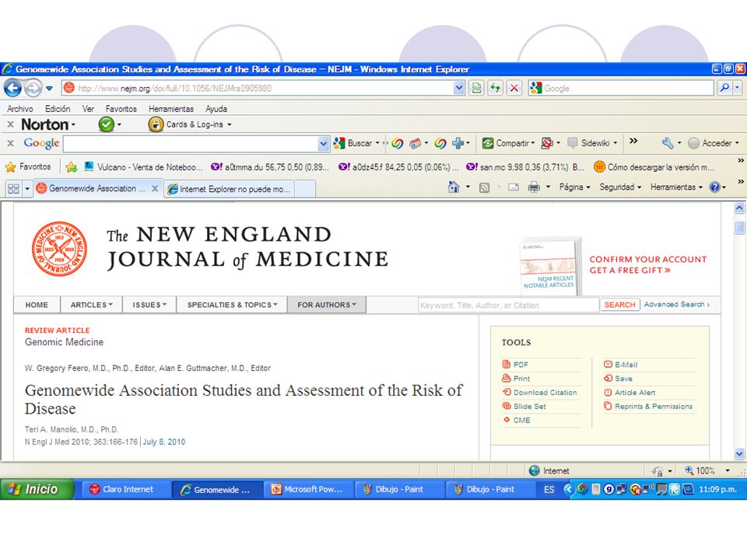Click the RSS feeds icon in command bar
Viewport: 747px width, 560px height.
[484, 187]
